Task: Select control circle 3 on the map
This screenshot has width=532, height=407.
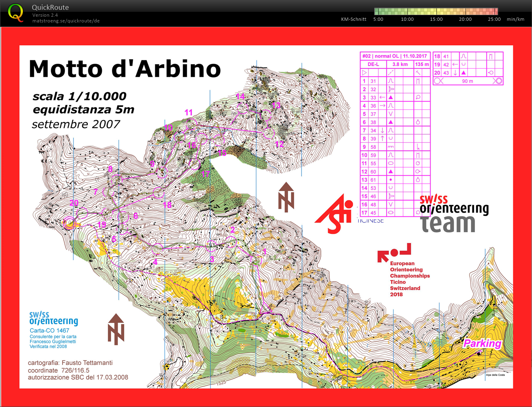Action: coord(211,245)
